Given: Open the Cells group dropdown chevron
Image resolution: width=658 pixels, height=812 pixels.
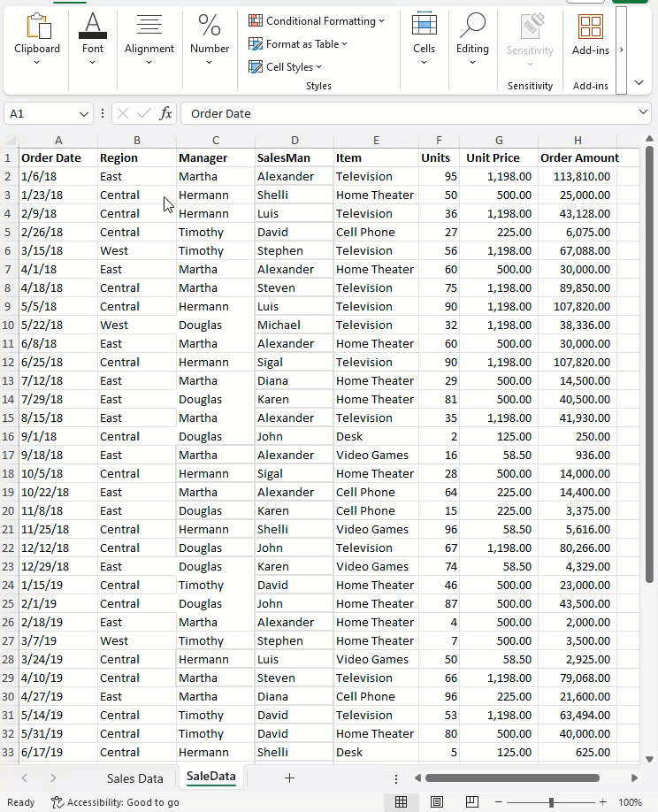Looking at the screenshot, I should pyautogui.click(x=424, y=63).
